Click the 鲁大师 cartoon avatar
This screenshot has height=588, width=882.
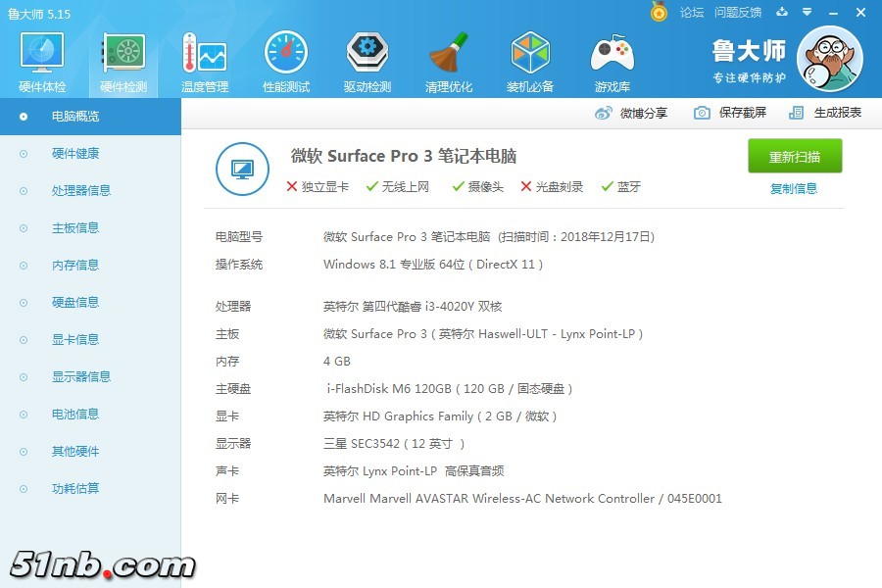tap(829, 59)
